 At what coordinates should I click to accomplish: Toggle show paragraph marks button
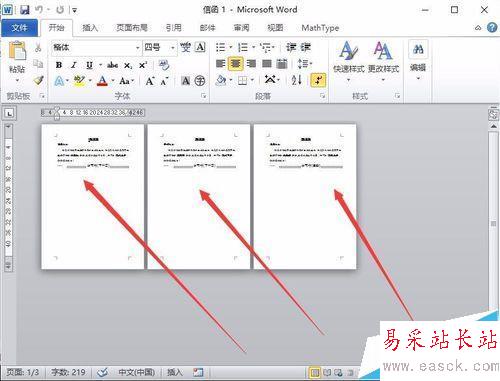[x=318, y=80]
